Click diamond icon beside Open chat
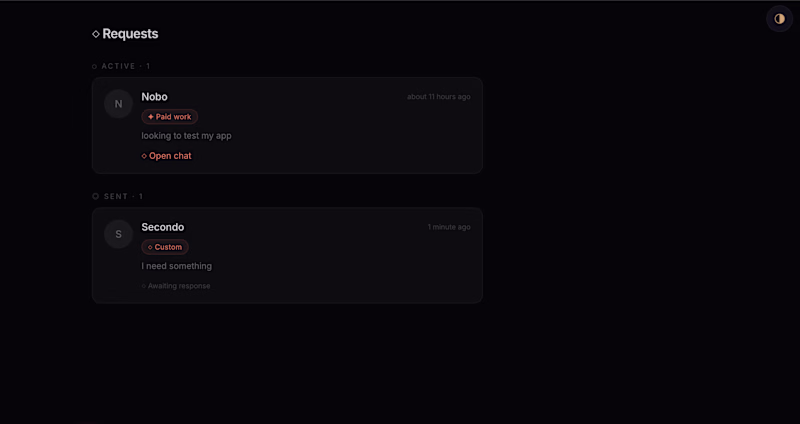 (144, 156)
